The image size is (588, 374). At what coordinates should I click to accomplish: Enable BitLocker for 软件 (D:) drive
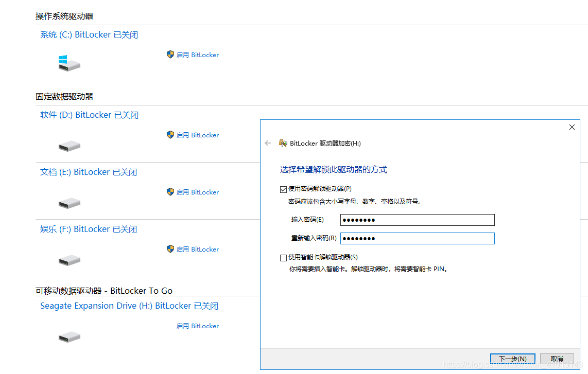198,135
